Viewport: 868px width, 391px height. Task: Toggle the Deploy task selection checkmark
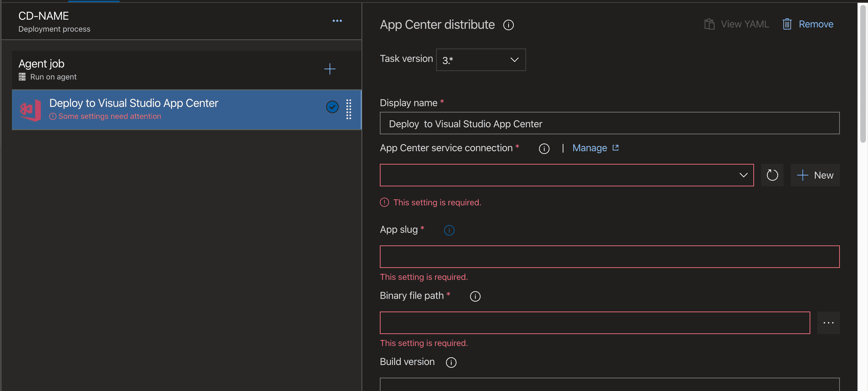pyautogui.click(x=332, y=107)
